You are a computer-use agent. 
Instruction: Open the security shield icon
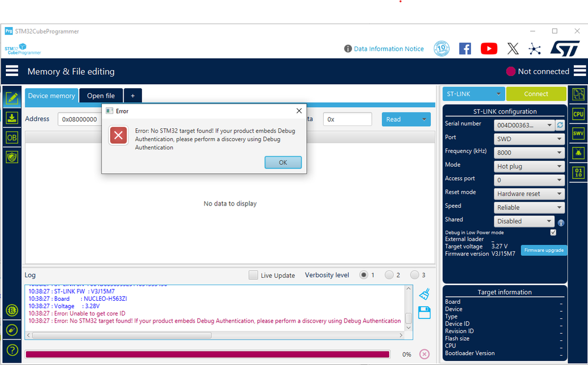(12, 157)
